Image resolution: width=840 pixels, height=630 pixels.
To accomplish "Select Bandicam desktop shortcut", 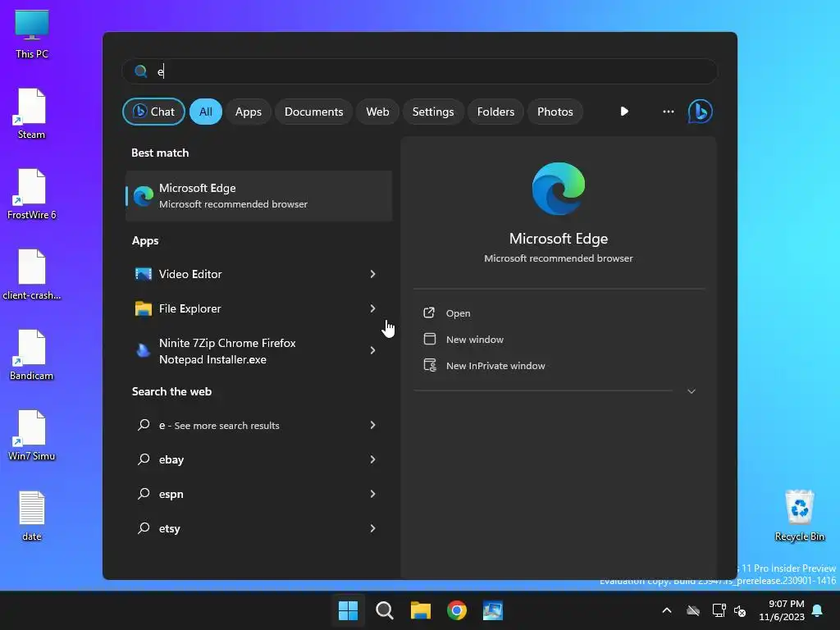I will 32,355.
